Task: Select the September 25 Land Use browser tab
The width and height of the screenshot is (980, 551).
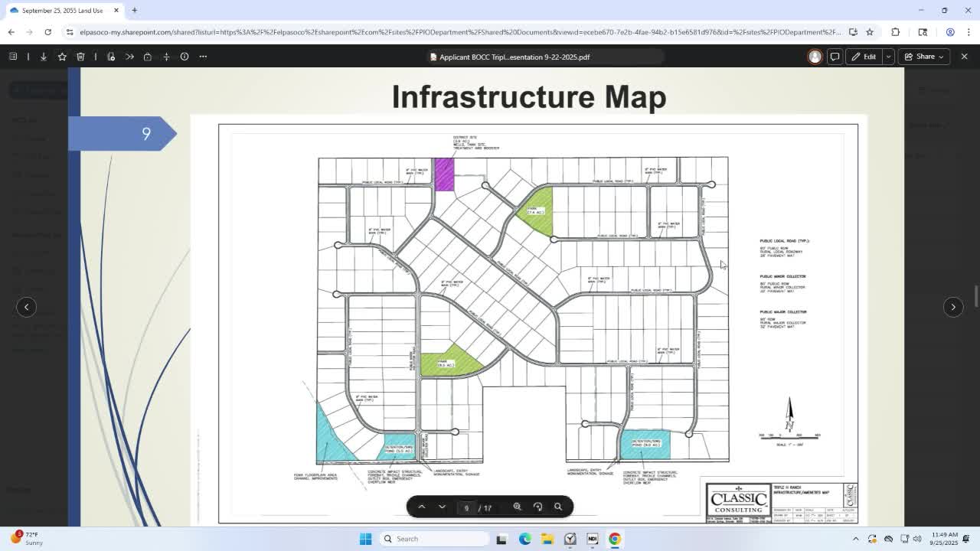Action: point(61,11)
